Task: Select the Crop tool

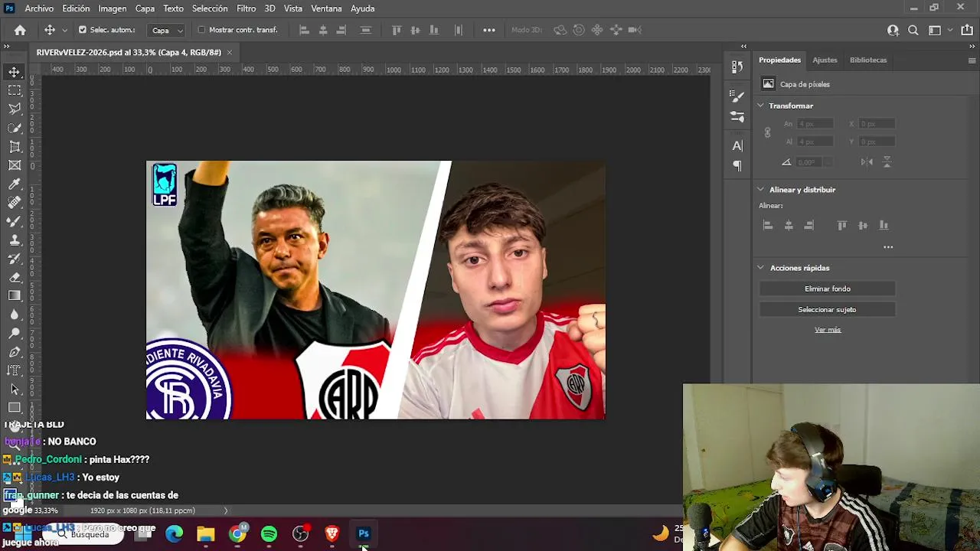Action: coord(15,146)
